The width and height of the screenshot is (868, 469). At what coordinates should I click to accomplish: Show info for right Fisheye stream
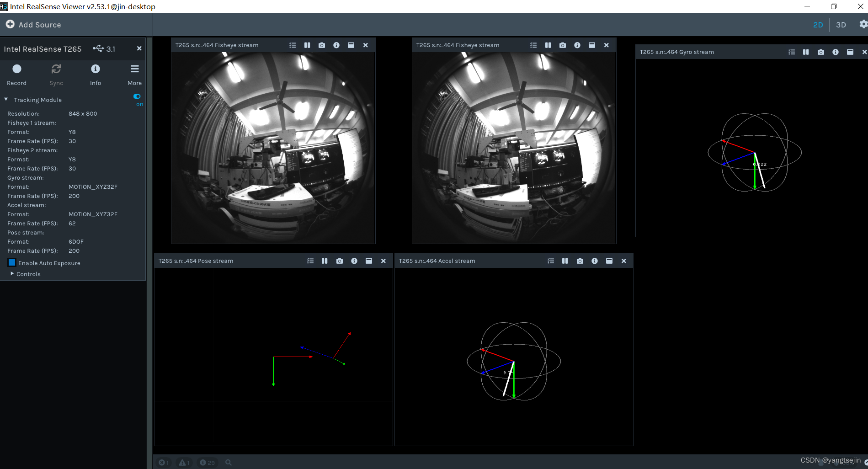[x=577, y=45]
